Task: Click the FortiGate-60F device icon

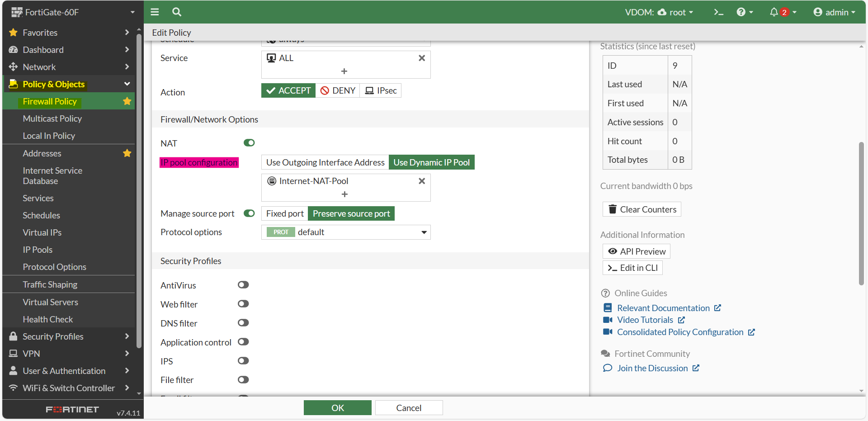Action: click(x=17, y=12)
